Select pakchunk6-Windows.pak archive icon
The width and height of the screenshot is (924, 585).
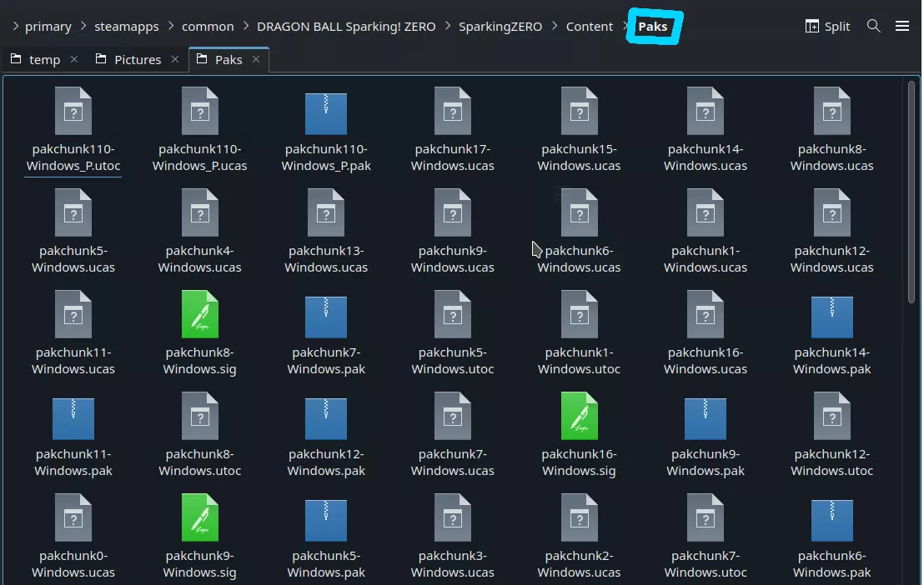point(832,520)
